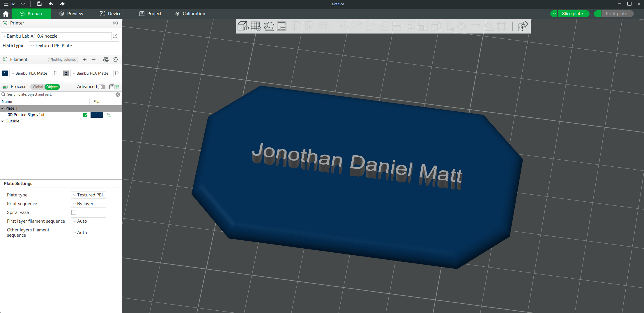Toggle the Spiral vase checkbox
This screenshot has height=313, width=644.
point(74,212)
